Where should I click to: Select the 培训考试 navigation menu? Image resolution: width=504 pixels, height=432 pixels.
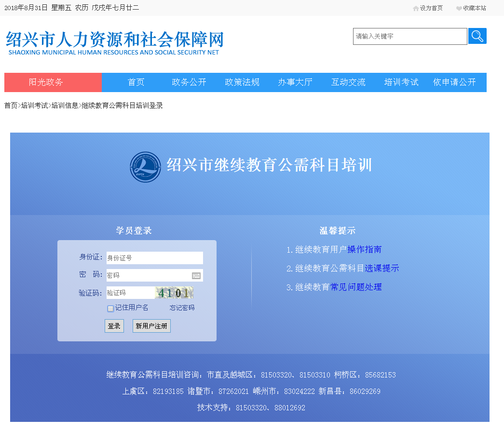click(x=401, y=82)
